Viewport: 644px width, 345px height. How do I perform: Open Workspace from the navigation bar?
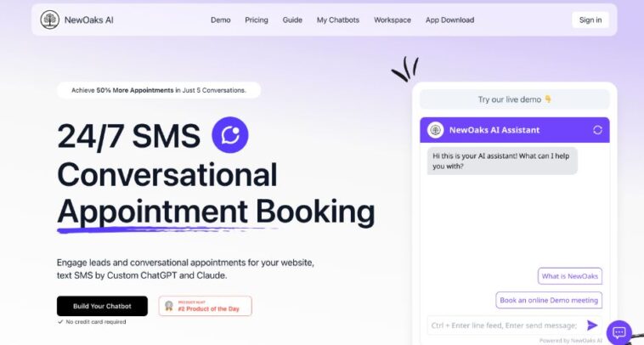[392, 20]
